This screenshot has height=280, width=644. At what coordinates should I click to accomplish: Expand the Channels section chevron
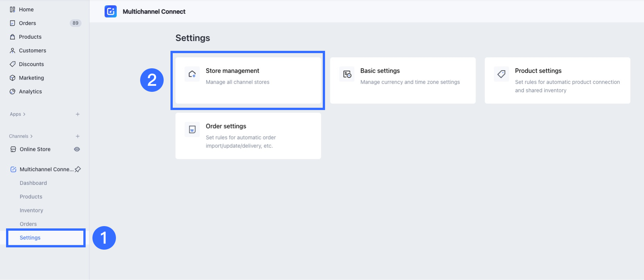coord(31,136)
